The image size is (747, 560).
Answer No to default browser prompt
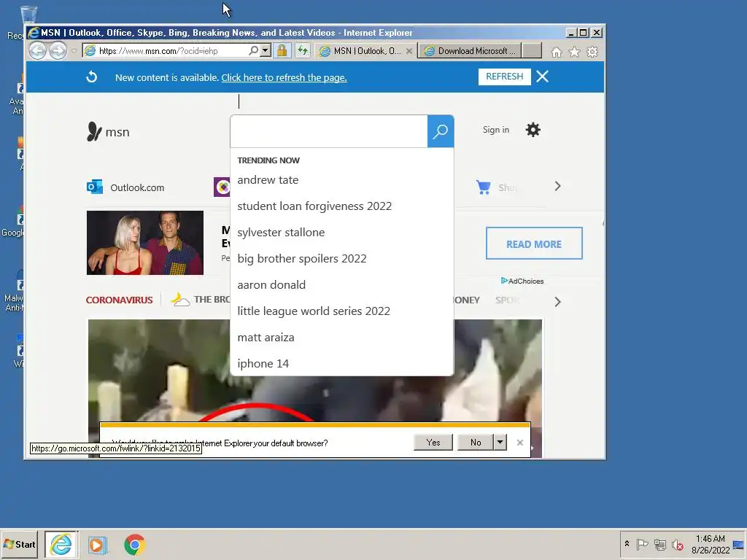pos(476,443)
